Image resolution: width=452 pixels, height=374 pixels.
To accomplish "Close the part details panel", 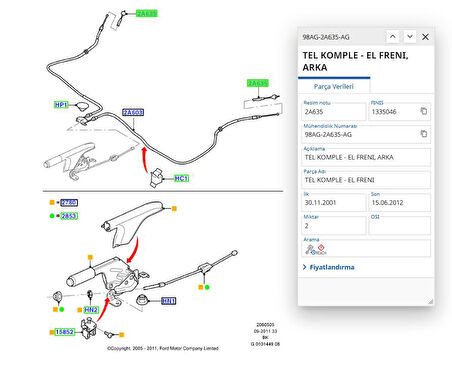I will click(425, 37).
